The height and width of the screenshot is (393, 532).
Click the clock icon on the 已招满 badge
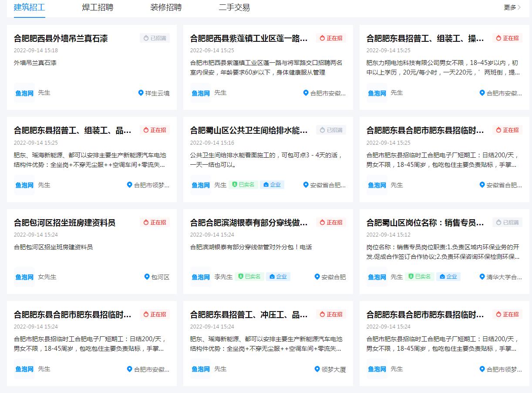(145, 38)
